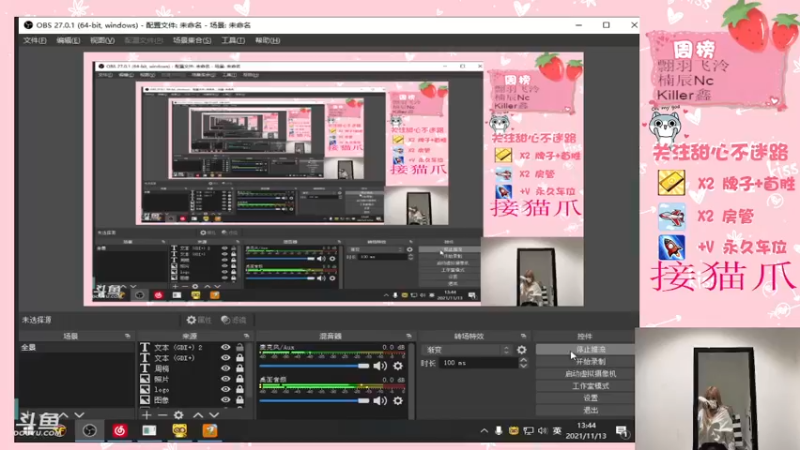This screenshot has height=450, width=800.
Task: Remove selected source with minus icon
Action: [x=162, y=415]
